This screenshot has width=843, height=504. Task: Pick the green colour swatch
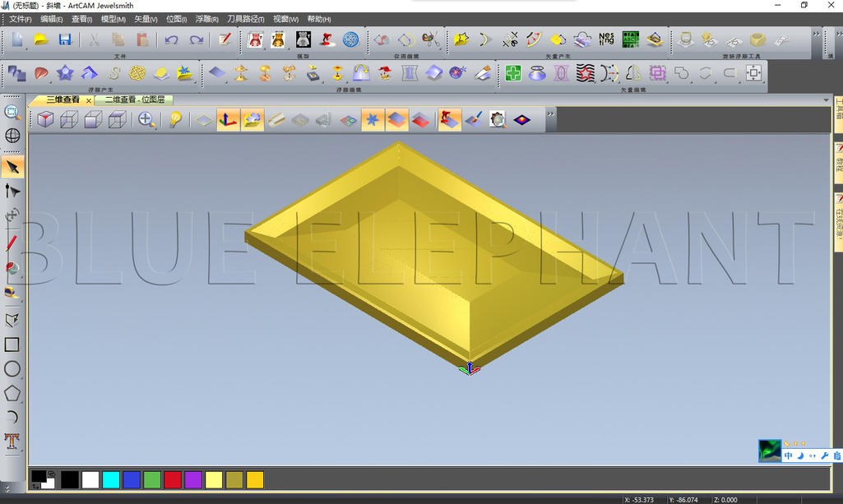pos(152,479)
